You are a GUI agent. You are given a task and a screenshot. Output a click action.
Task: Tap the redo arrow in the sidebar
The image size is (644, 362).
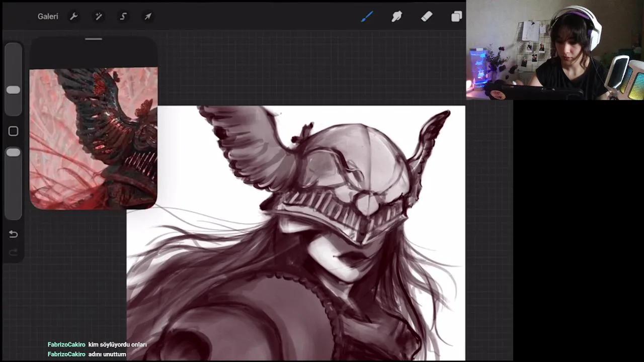coord(13,252)
